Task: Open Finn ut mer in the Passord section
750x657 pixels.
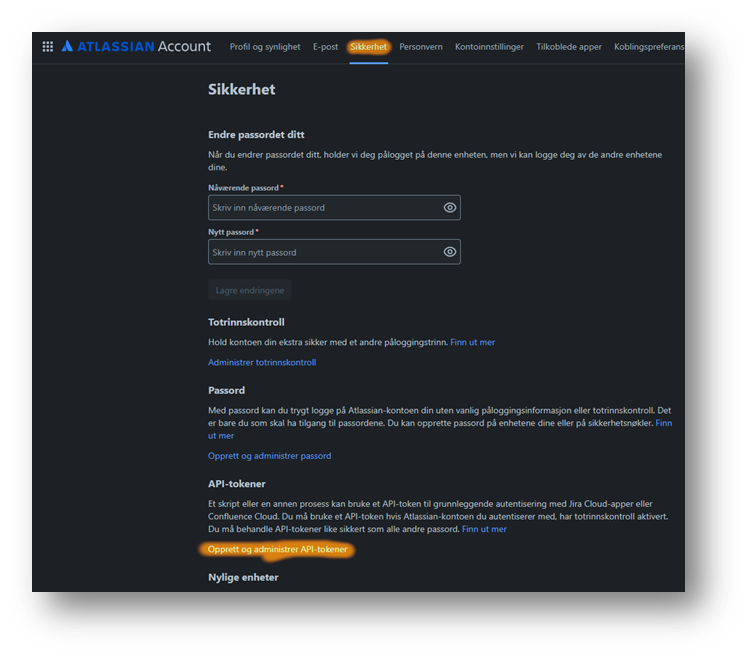Action: click(x=662, y=423)
